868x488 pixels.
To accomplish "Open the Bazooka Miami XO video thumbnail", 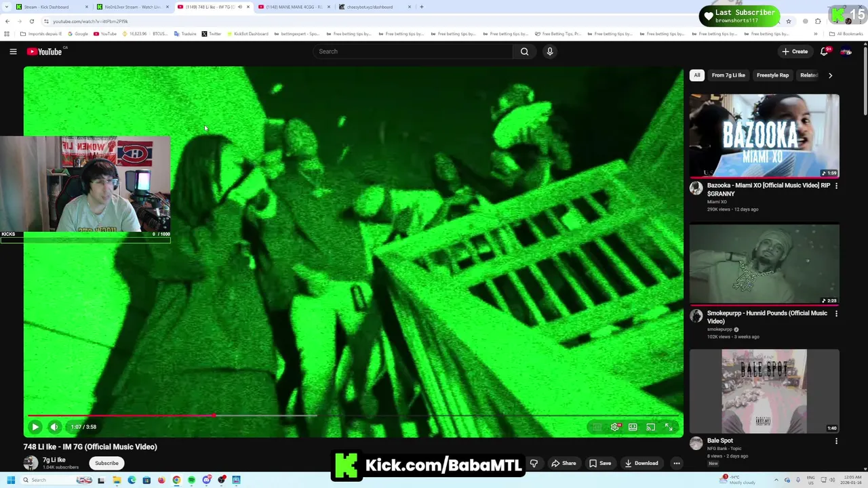I will [764, 136].
